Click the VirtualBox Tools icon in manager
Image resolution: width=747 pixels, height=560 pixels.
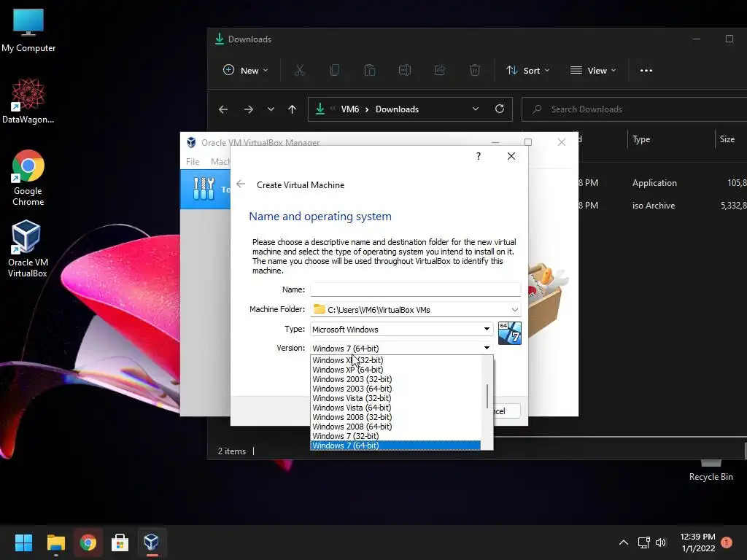click(204, 189)
